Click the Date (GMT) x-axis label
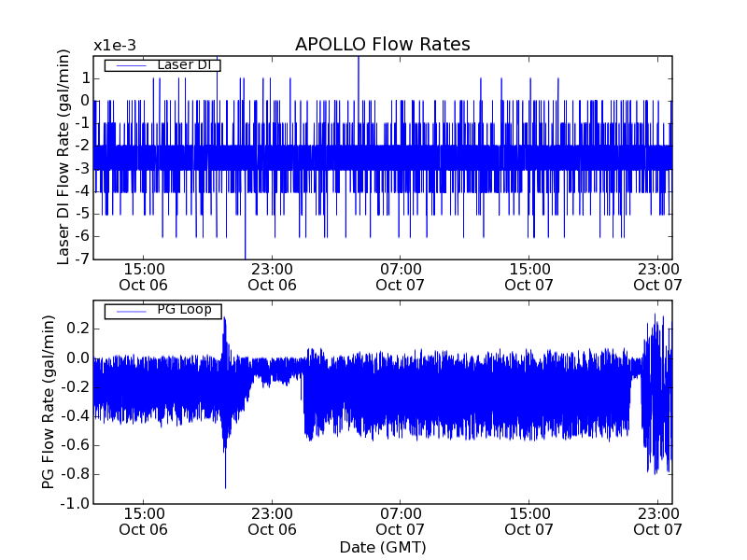 point(382,547)
